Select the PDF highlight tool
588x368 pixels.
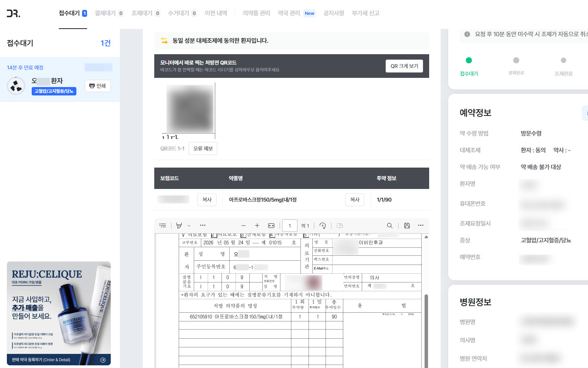pos(179,226)
